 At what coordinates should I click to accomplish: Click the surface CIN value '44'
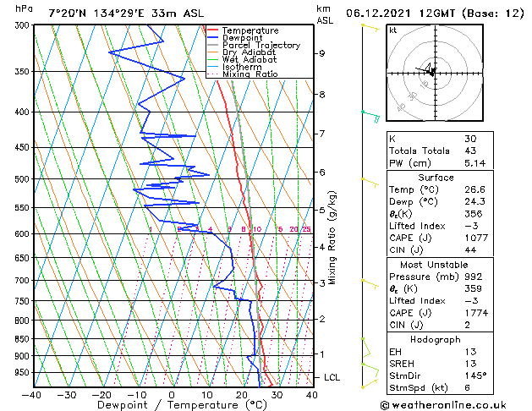coord(470,250)
